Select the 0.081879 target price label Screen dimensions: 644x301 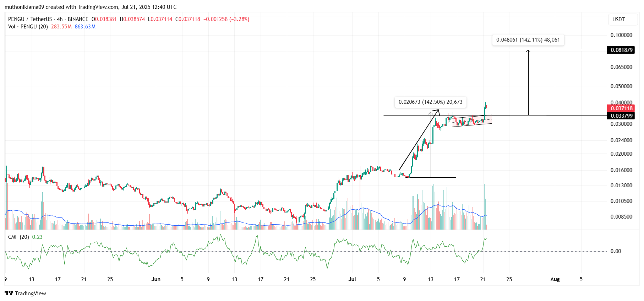[x=621, y=50]
